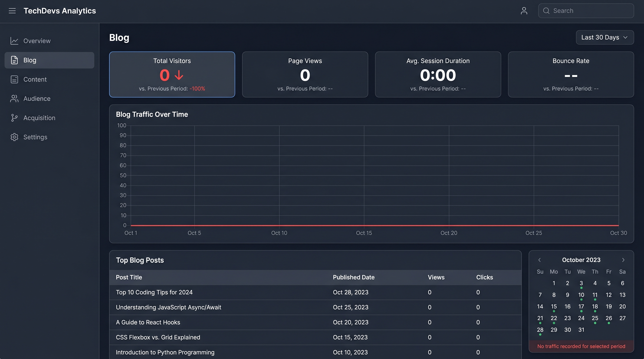This screenshot has height=359, width=644.
Task: Select the Page Views card
Action: 305,74
